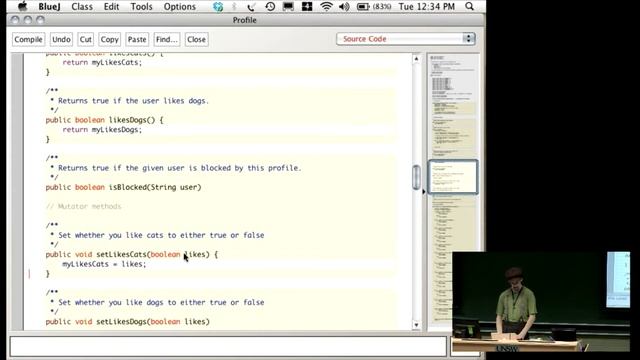Click the highlighted viewport box in code minimap
Screen dimensions: 640x360
453,176
